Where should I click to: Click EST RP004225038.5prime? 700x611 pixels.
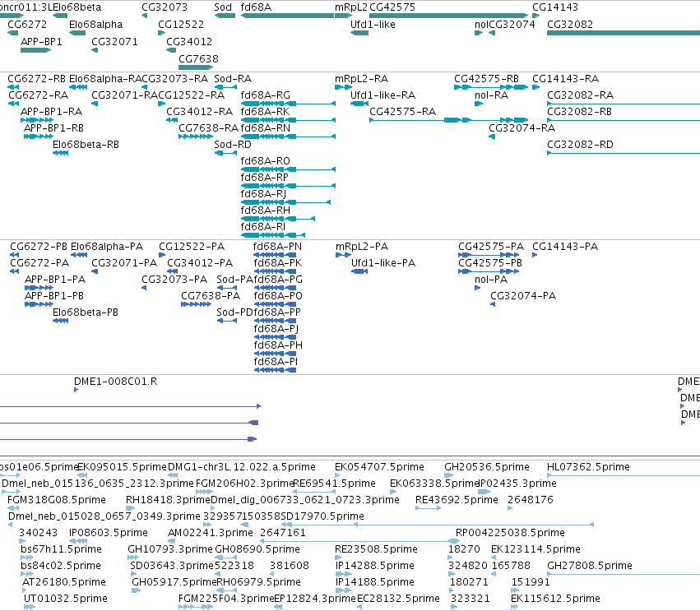coord(510,533)
